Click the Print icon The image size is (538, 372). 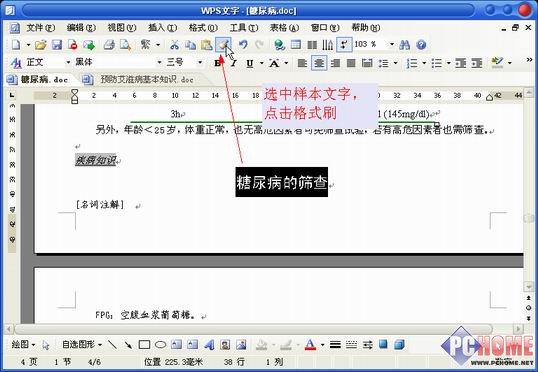click(x=109, y=45)
